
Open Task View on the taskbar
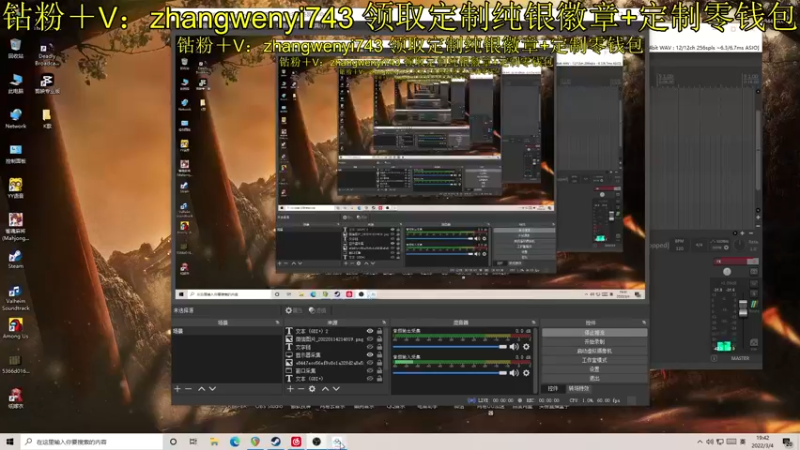193,442
